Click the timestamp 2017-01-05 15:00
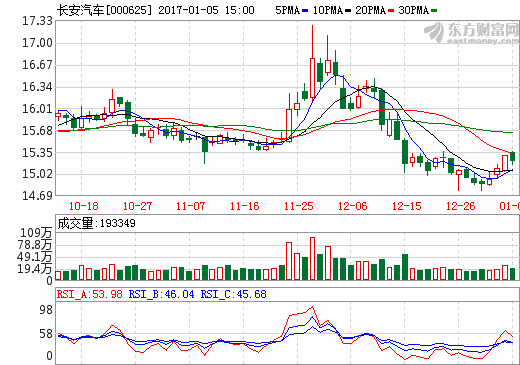 tap(206, 10)
